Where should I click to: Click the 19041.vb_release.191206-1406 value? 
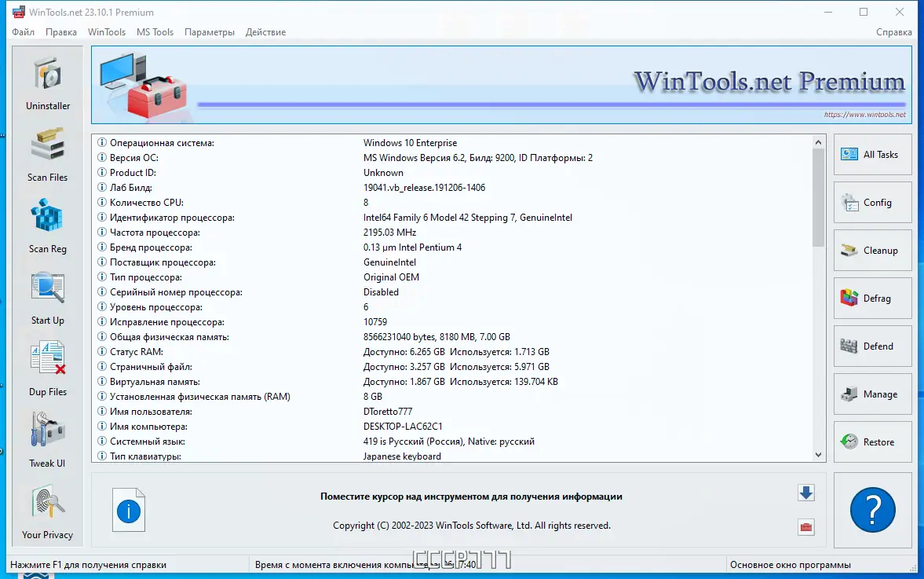424,188
